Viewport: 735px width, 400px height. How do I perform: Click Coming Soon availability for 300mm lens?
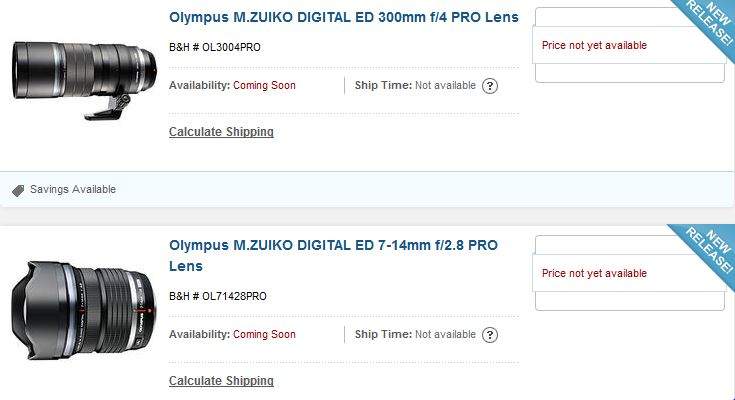click(x=264, y=85)
